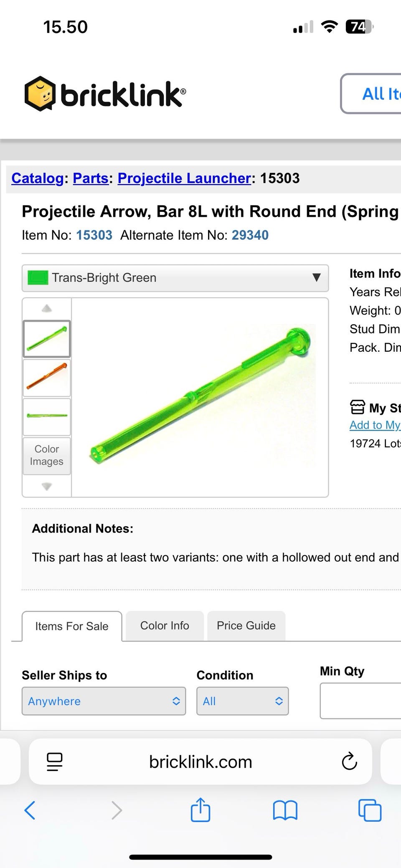Open Safari bookmarks
Viewport: 401px width, 868px height.
pos(285,810)
